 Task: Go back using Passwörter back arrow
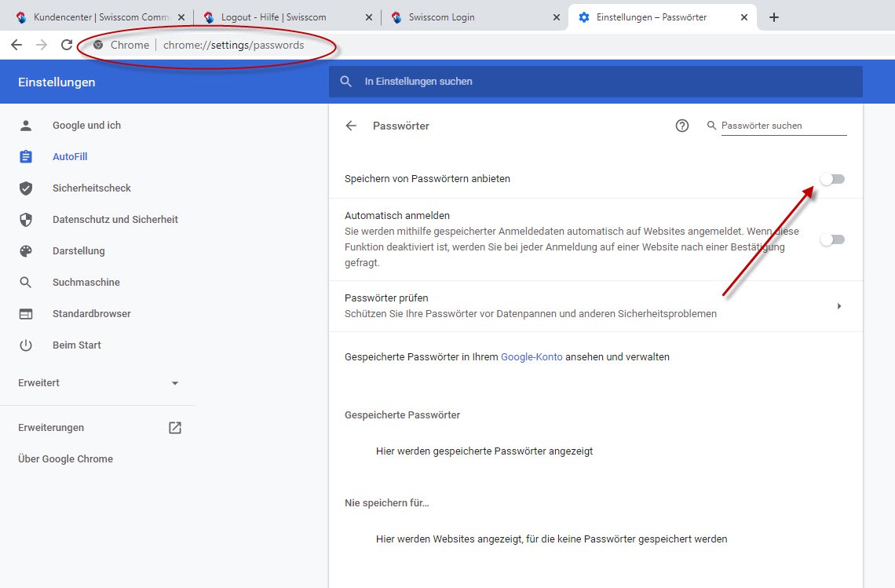(351, 126)
